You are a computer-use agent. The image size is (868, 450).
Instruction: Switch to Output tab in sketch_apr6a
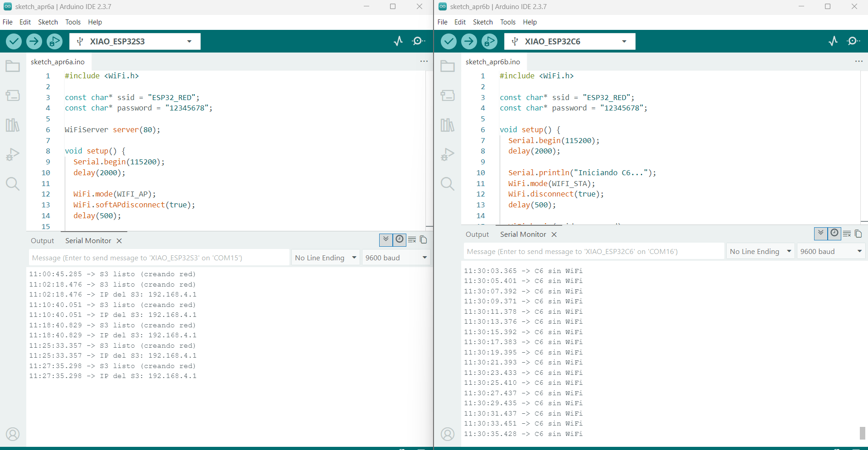pos(43,241)
